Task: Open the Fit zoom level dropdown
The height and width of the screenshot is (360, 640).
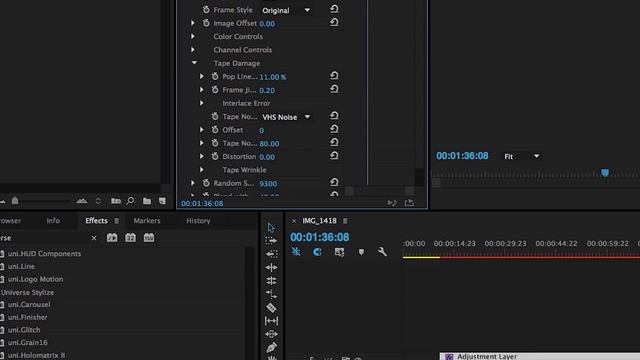Action: [522, 156]
